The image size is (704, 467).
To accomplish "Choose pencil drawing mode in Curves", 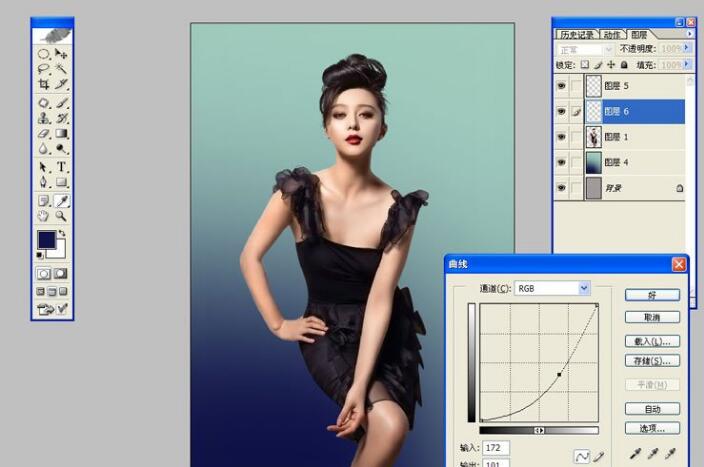I will (x=598, y=457).
